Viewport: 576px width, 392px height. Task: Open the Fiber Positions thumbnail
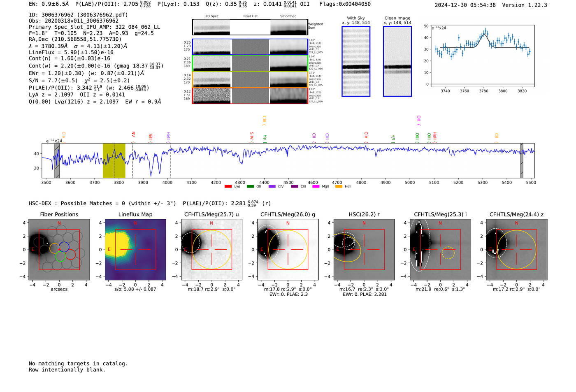59,250
